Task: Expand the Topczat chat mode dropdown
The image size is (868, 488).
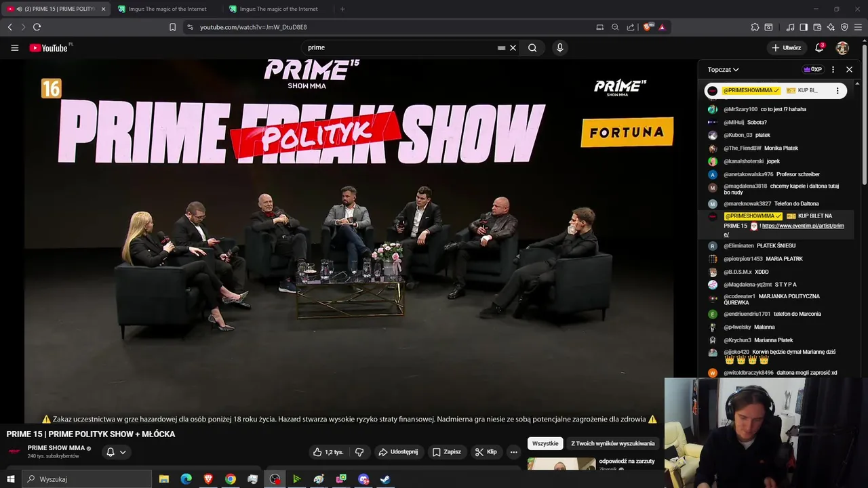Action: coord(723,69)
